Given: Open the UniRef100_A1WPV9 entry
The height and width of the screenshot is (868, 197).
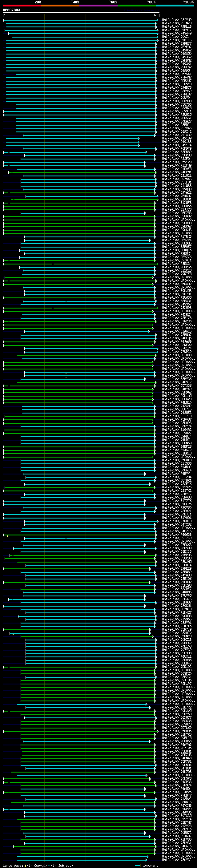Looking at the screenshot, I should (177, 809).
